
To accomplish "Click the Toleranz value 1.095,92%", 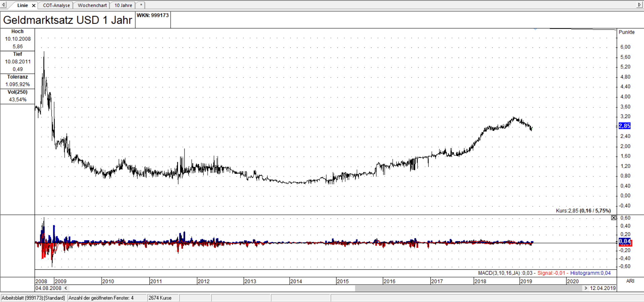I will (17, 84).
